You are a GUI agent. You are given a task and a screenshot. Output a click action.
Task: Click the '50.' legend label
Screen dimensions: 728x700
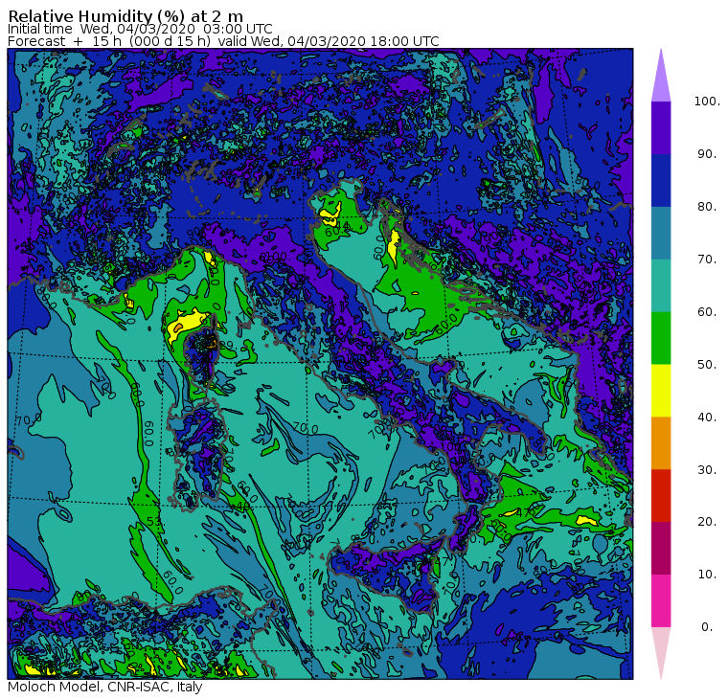(x=707, y=365)
